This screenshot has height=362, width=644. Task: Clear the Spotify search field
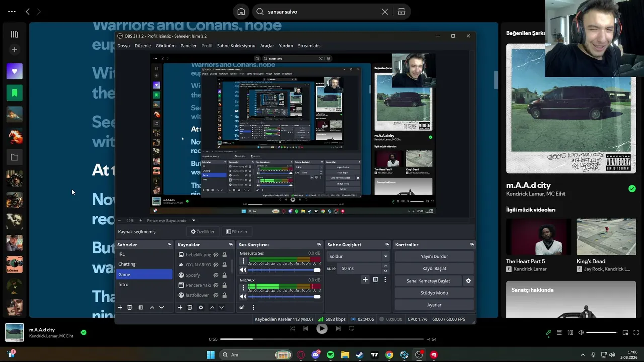pyautogui.click(x=385, y=12)
